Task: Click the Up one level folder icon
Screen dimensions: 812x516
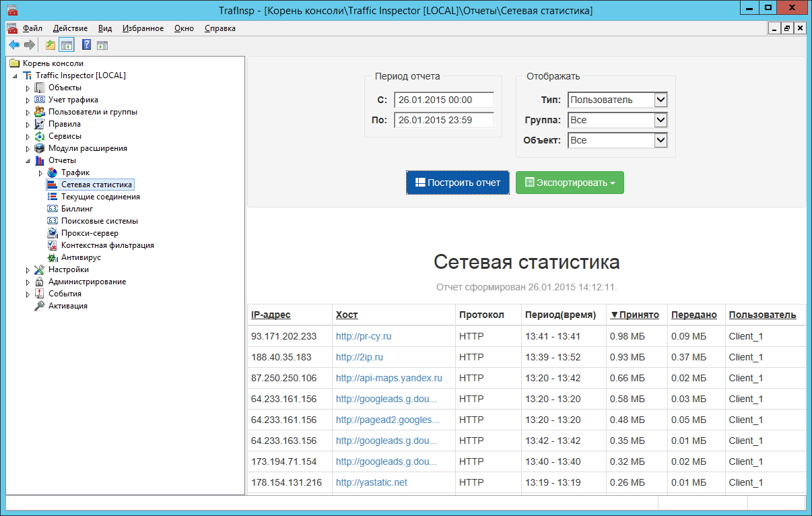Action: (50, 45)
